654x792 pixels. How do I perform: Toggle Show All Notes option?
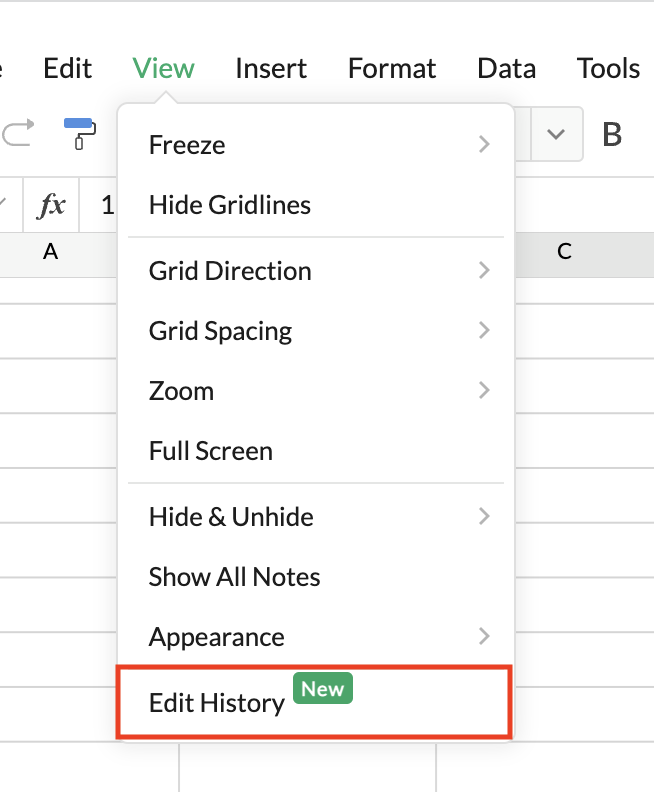234,577
